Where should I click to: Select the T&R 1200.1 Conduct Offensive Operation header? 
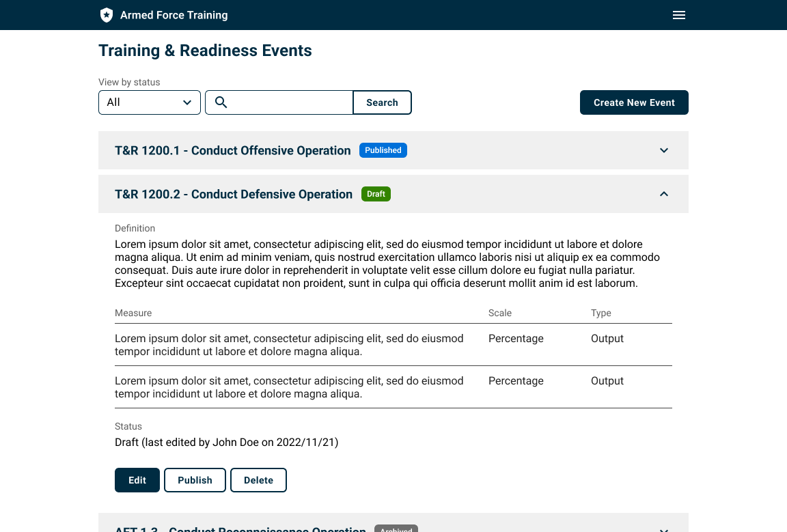(x=393, y=150)
